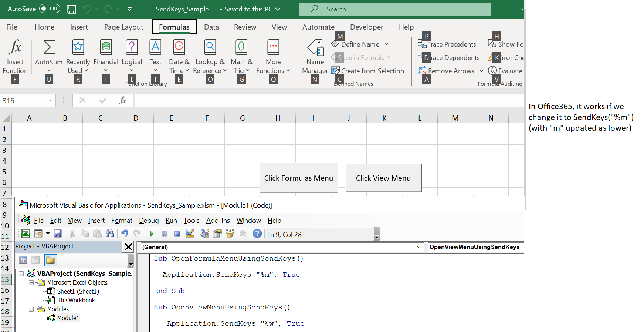644x332 pixels.
Task: Click the Reset stop icon in VBA toolbar
Action: click(x=177, y=234)
